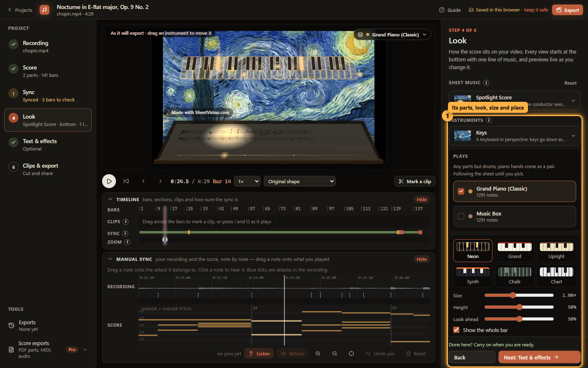This screenshot has height=368, width=588.
Task: Uncheck Grand Piano (Classic) part
Action: coord(461,191)
